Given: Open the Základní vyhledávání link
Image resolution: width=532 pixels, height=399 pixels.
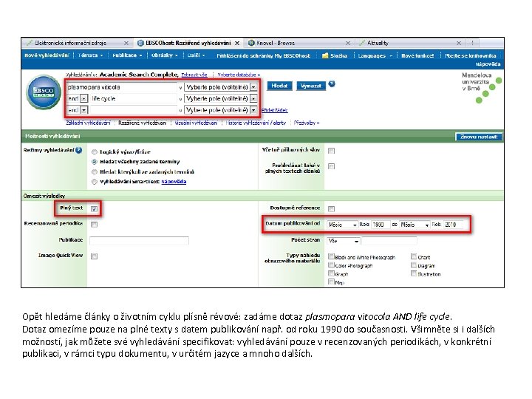Looking at the screenshot, I should tap(88, 123).
